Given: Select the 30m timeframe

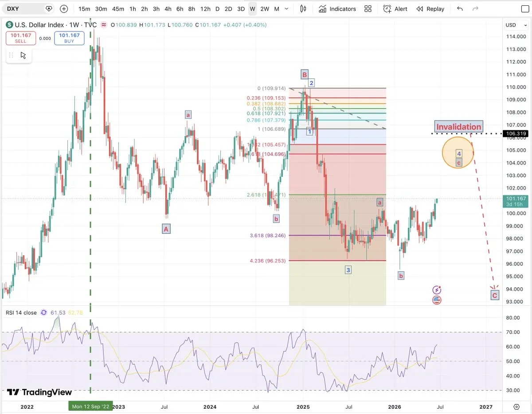Looking at the screenshot, I should pyautogui.click(x=101, y=8).
